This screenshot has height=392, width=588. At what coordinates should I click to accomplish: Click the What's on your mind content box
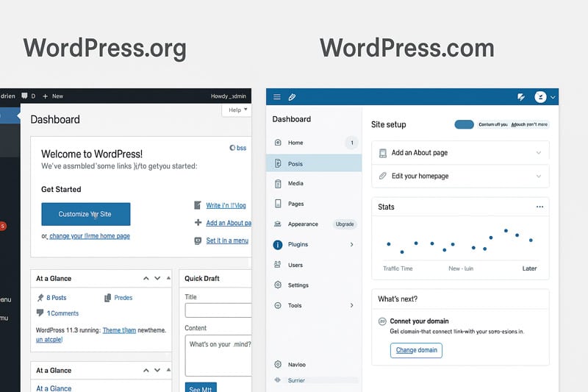click(x=218, y=355)
